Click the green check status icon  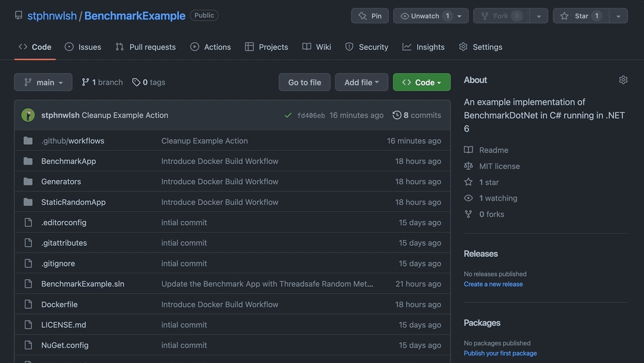(x=288, y=115)
